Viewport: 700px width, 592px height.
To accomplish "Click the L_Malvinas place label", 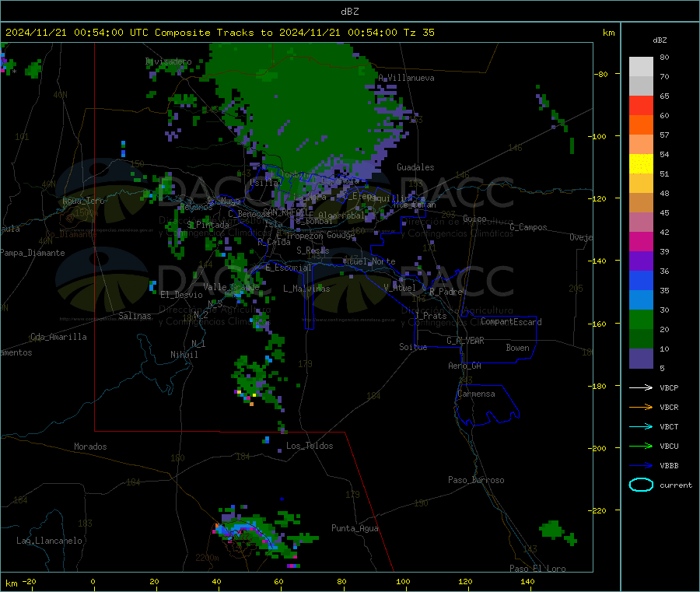I will pos(306,289).
